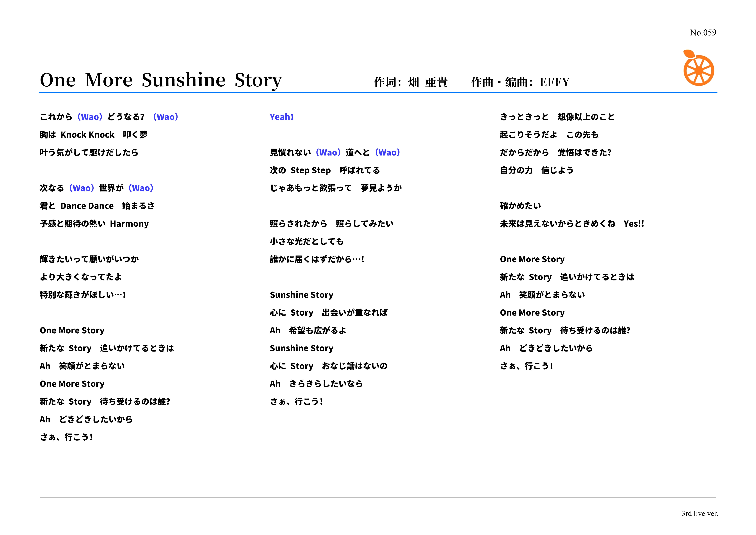
Task: Click the line 胸は Knock Knock 叩く夢
Action: click(94, 135)
